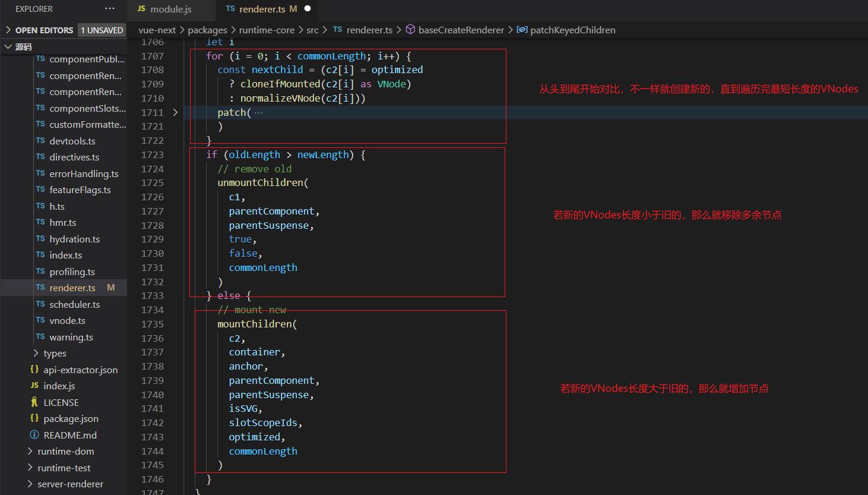Click the api-extractor.json braces icon
The width and height of the screenshot is (868, 495).
34,370
